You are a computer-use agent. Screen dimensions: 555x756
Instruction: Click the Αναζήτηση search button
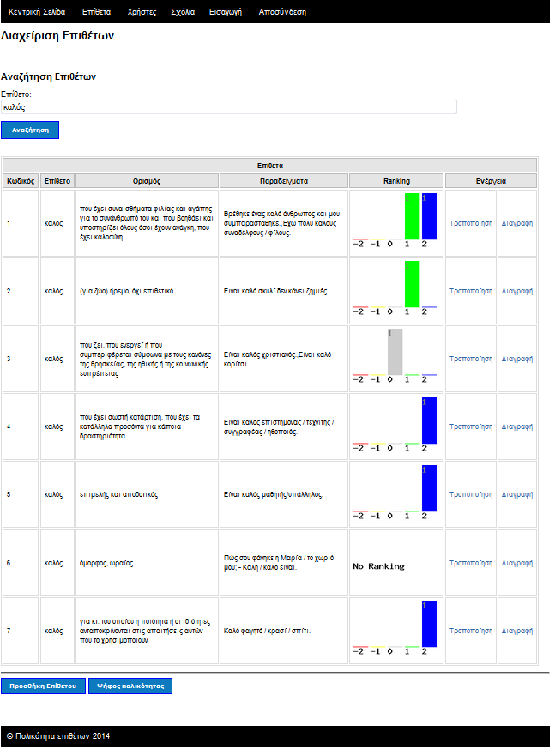[30, 130]
